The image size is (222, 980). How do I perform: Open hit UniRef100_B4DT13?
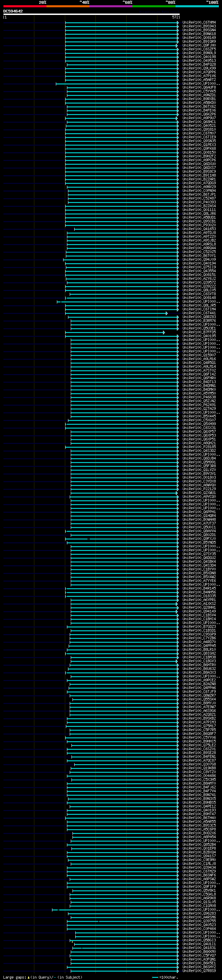pyautogui.click(x=199, y=382)
